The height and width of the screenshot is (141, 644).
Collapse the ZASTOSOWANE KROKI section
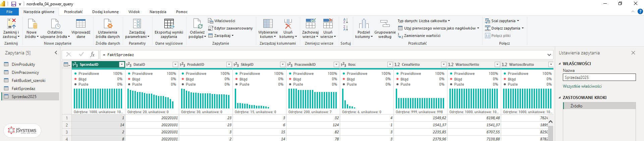(x=560, y=97)
